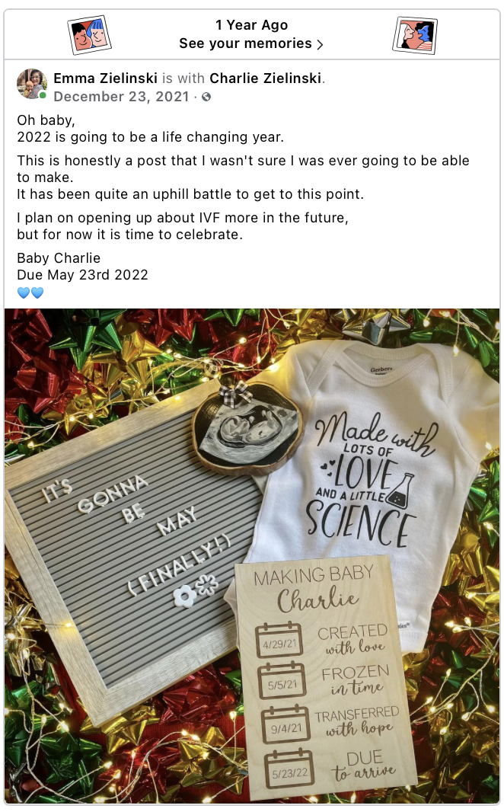Open the pregnancy announcement photo
The image size is (504, 812).
[x=252, y=556]
